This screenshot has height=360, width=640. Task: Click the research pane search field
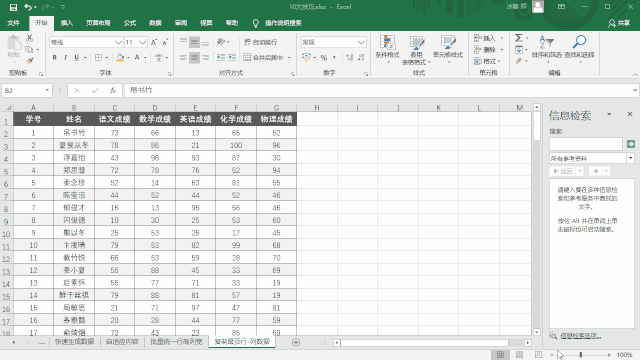[x=586, y=144]
